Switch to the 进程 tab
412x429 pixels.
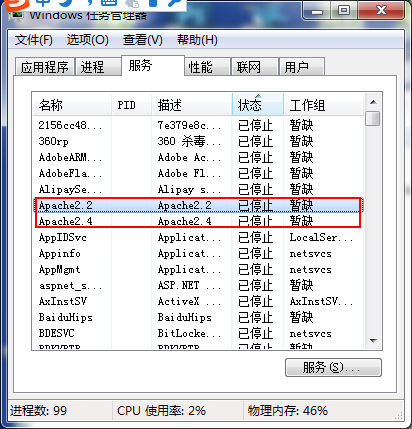tap(98, 67)
